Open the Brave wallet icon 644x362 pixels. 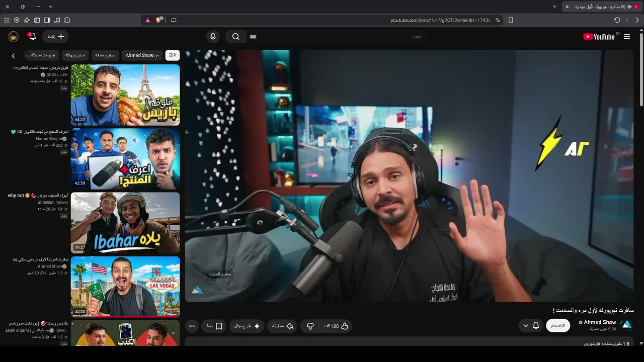[37, 20]
